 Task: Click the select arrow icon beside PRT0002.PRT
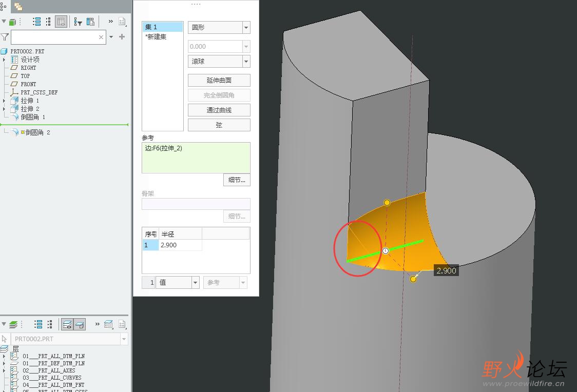click(5, 339)
